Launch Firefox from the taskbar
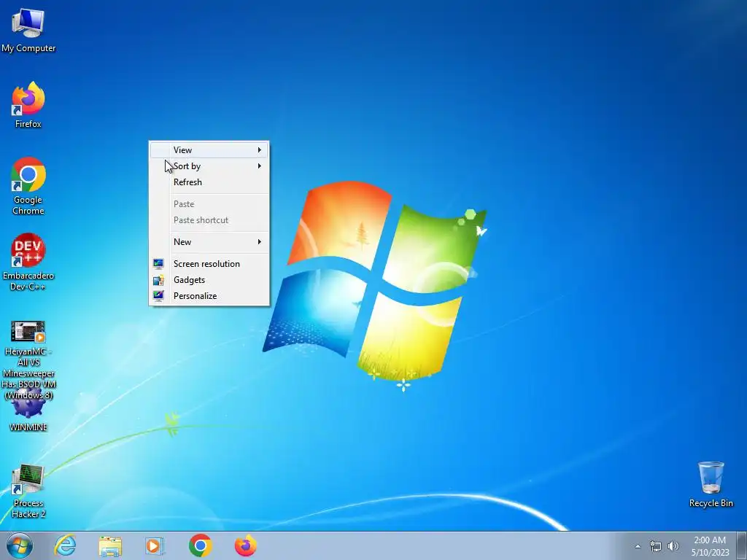747x560 pixels. pos(246,545)
